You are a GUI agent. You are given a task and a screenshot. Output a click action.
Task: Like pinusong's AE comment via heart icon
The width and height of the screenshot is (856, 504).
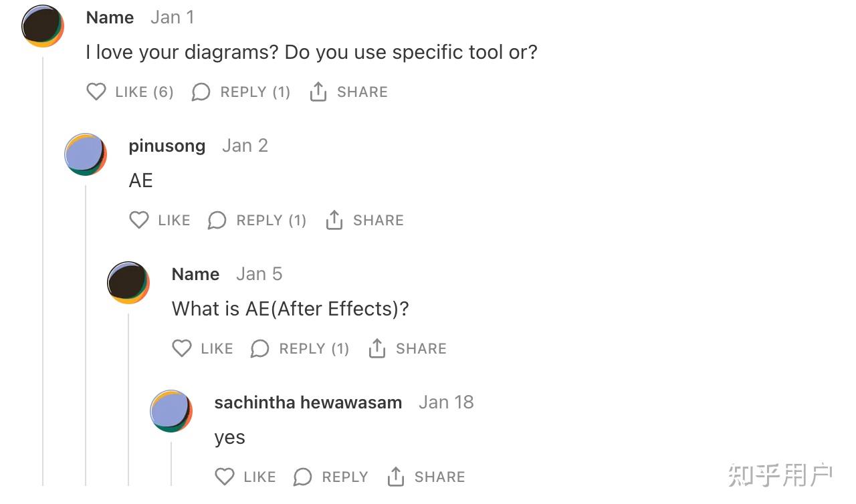click(139, 220)
